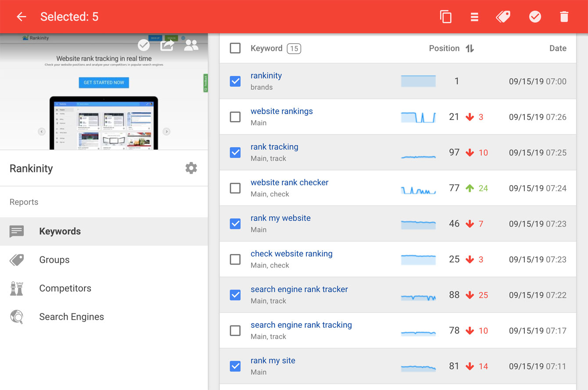The width and height of the screenshot is (588, 390).
Task: Uncheck the rank my site checkbox
Action: click(235, 366)
